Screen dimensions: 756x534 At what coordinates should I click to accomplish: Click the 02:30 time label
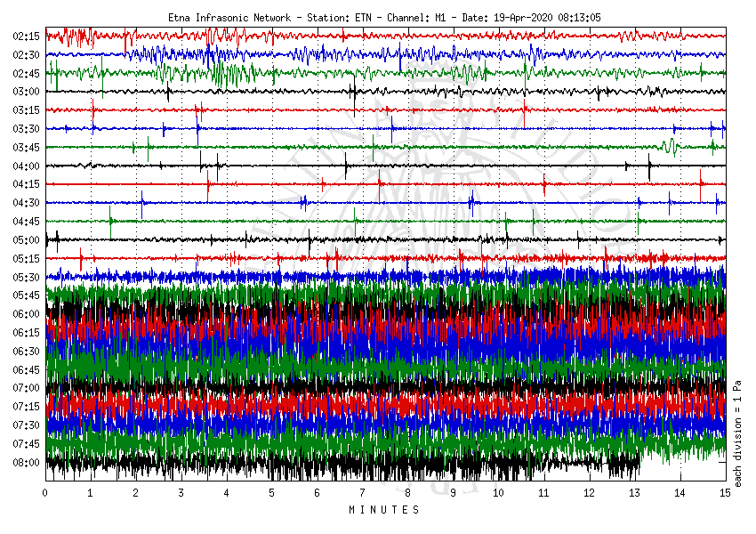(x=26, y=54)
